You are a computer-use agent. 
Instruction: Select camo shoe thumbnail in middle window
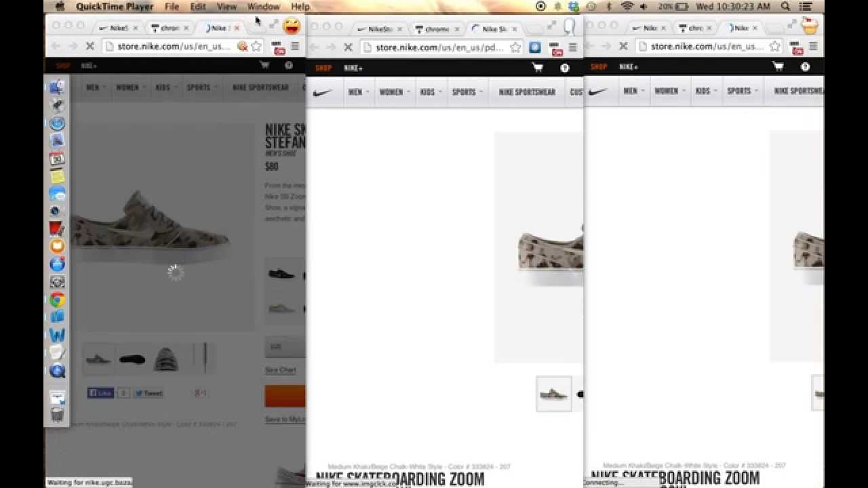tap(554, 394)
